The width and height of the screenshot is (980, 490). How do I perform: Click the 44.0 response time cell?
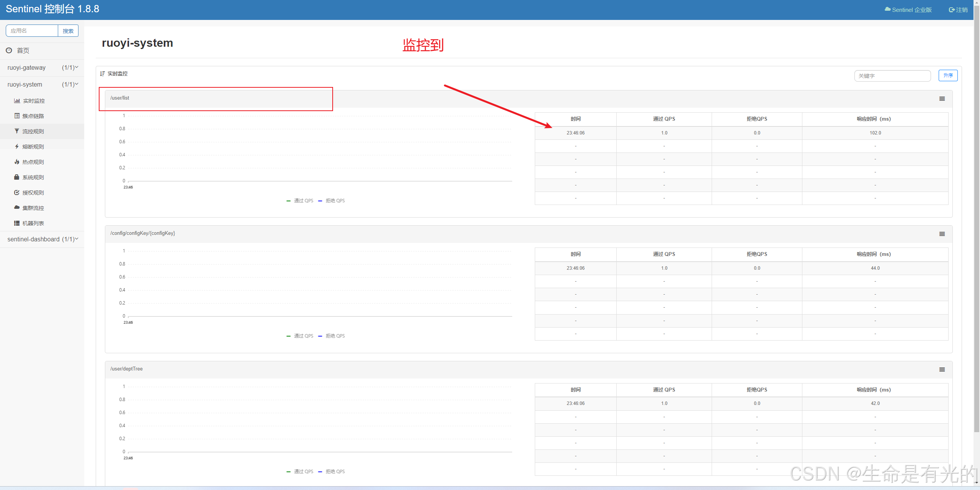875,268
